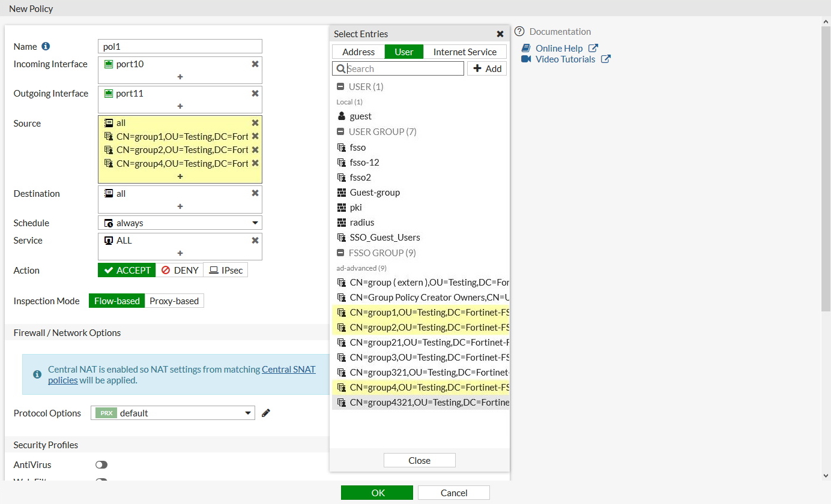Remove port10 from Incoming Interface via X icon
The height and width of the screenshot is (504, 831).
(x=255, y=64)
